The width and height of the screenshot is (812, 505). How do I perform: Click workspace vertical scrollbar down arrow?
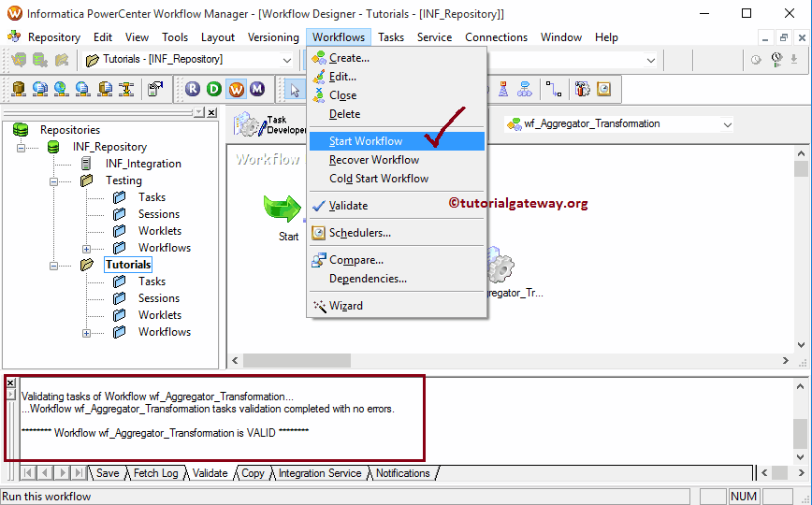[801, 345]
